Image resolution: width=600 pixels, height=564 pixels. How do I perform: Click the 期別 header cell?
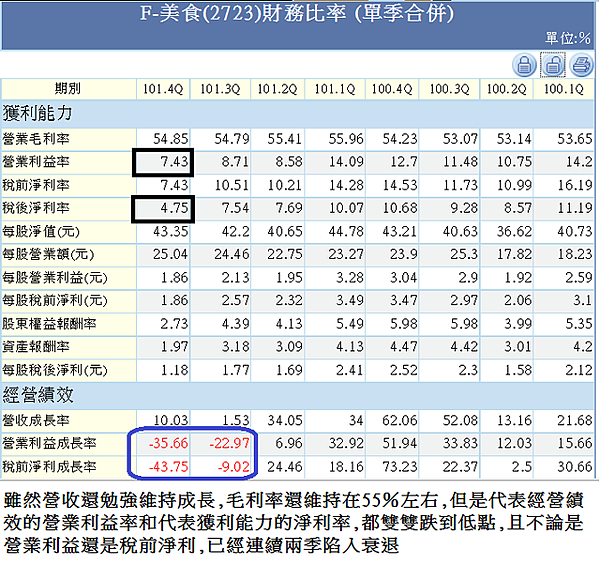pyautogui.click(x=68, y=89)
